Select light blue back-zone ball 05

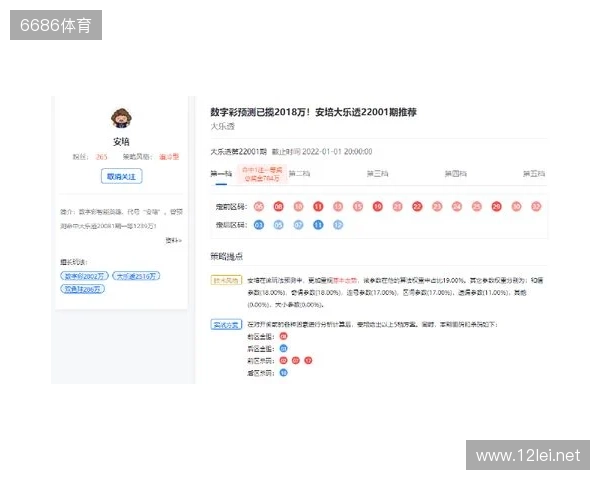pos(279,225)
